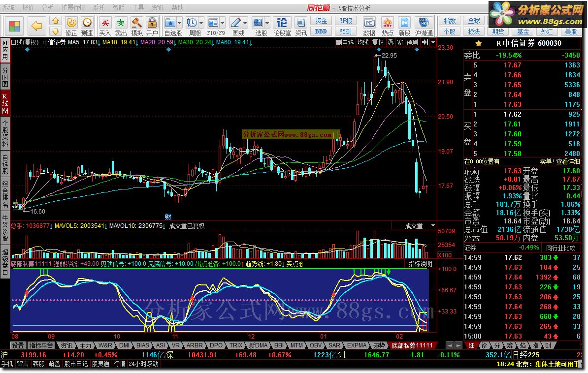Toggle 均线 moving averages in chart header
The image size is (588, 373).
pos(362,43)
